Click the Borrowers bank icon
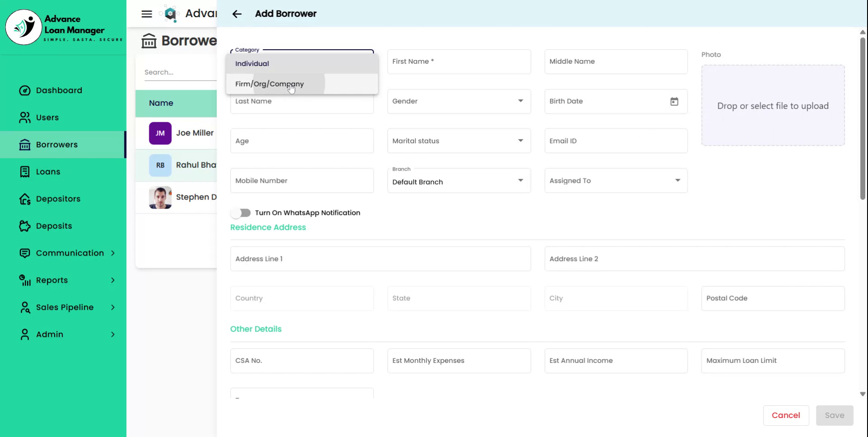Image resolution: width=868 pixels, height=437 pixels. click(25, 144)
